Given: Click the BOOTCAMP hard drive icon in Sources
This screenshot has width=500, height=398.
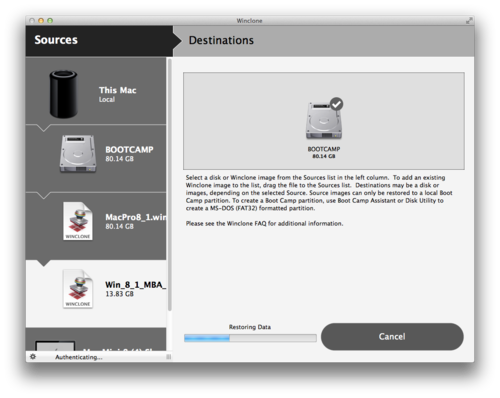Looking at the screenshot, I should [78, 154].
